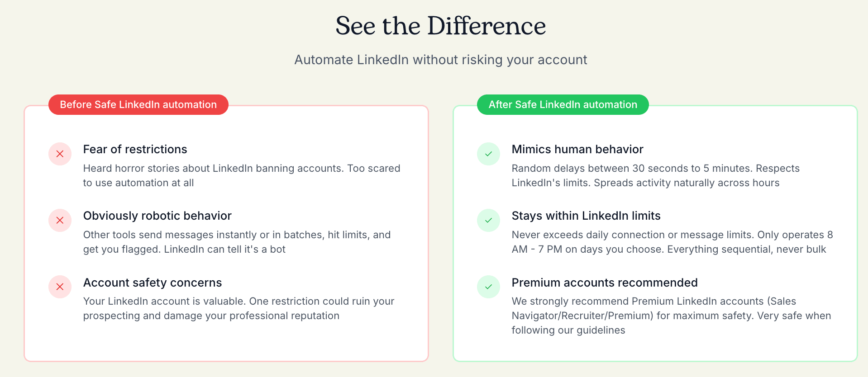Select the red Before Safe LinkedIn automation badge
Viewport: 868px width, 377px height.
pos(138,105)
